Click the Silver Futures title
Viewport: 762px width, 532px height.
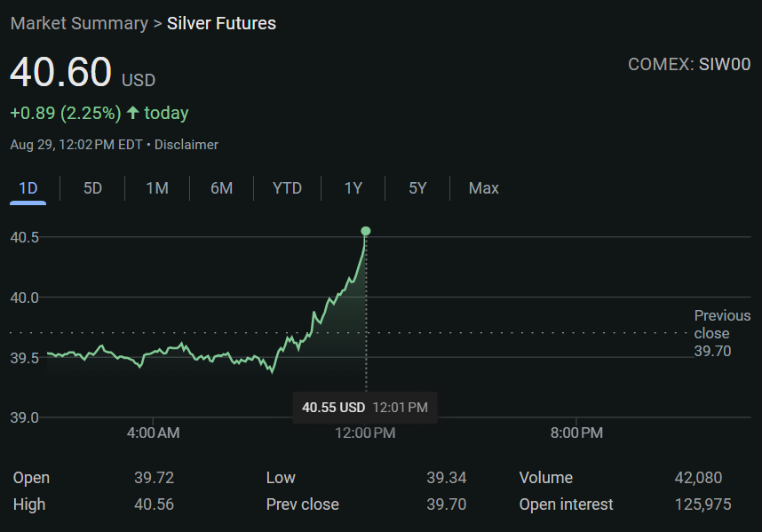[221, 23]
